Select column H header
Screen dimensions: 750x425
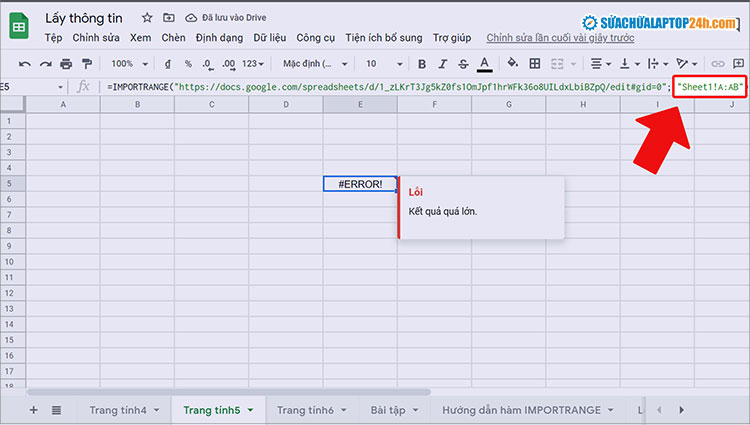pyautogui.click(x=583, y=104)
